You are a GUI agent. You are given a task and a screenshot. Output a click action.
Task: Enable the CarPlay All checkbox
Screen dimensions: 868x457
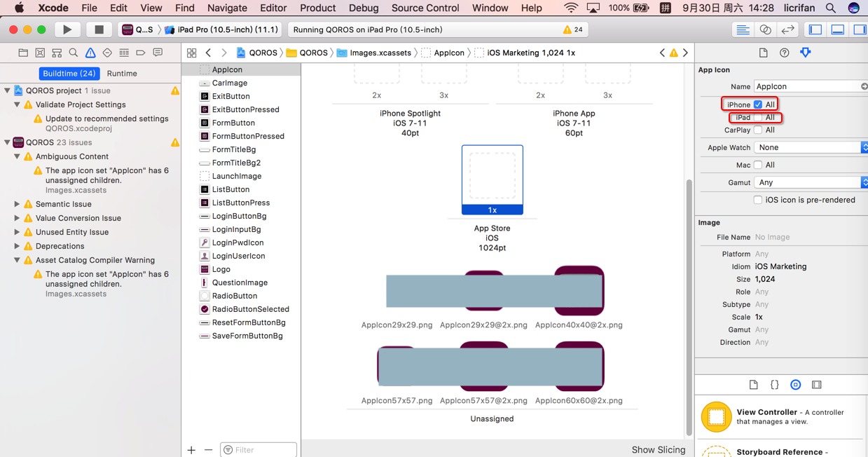(x=758, y=130)
